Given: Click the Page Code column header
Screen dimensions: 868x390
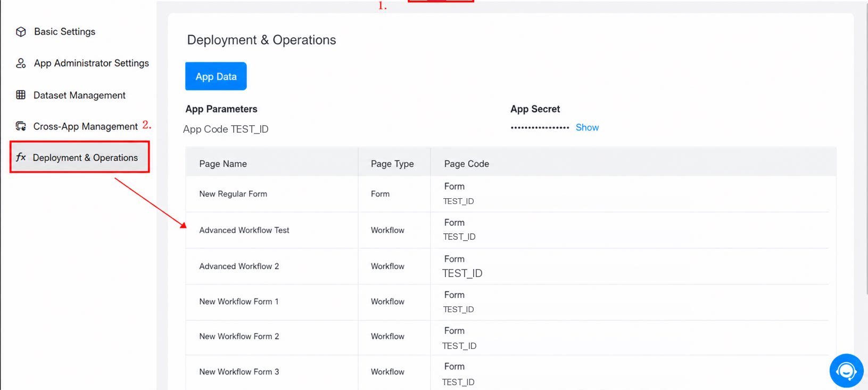Looking at the screenshot, I should click(467, 164).
